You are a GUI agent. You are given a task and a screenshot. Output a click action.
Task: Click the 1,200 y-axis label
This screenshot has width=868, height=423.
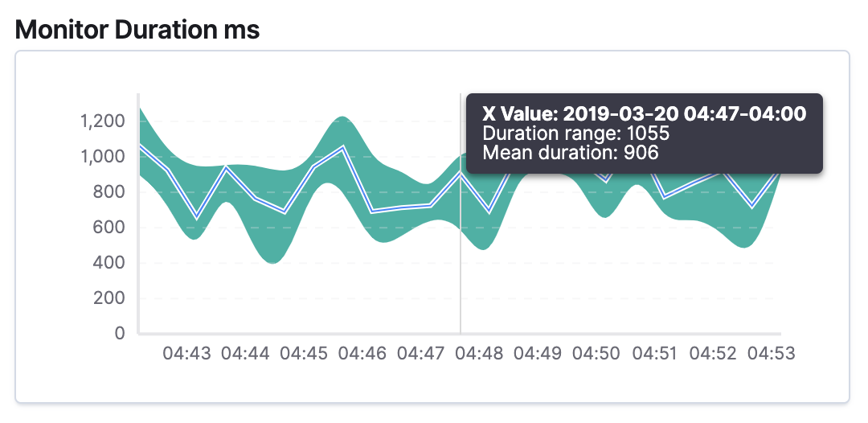103,121
